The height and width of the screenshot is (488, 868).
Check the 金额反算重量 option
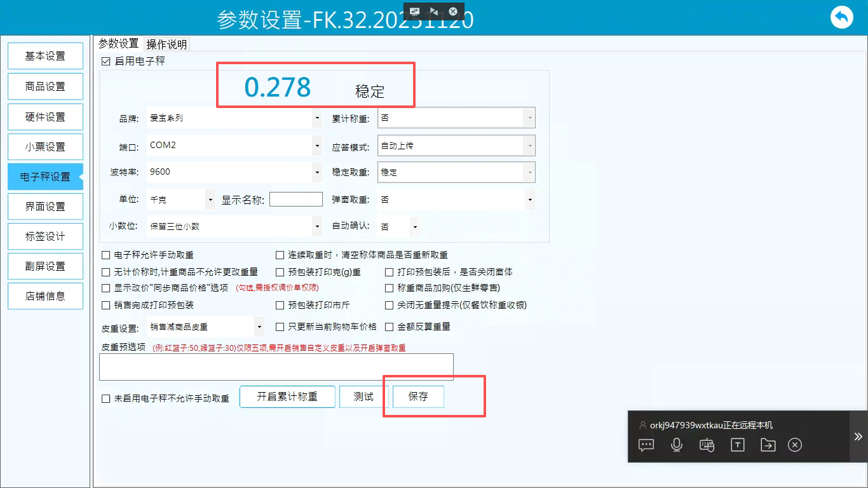tap(390, 327)
